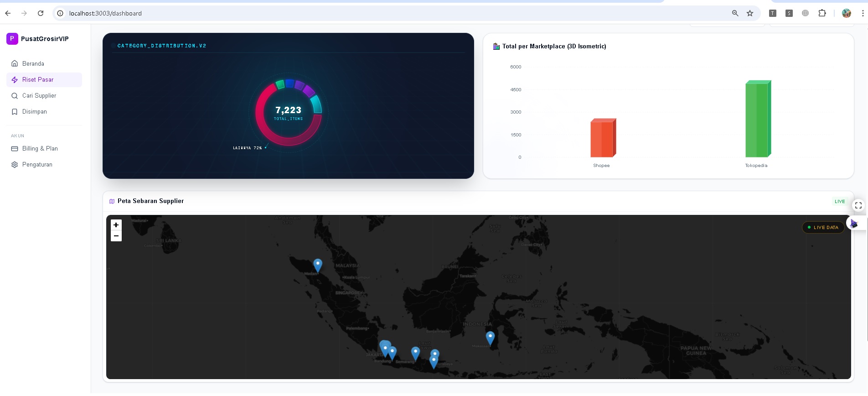
Task: Open Pengaturan gear icon in sidebar
Action: tap(15, 165)
